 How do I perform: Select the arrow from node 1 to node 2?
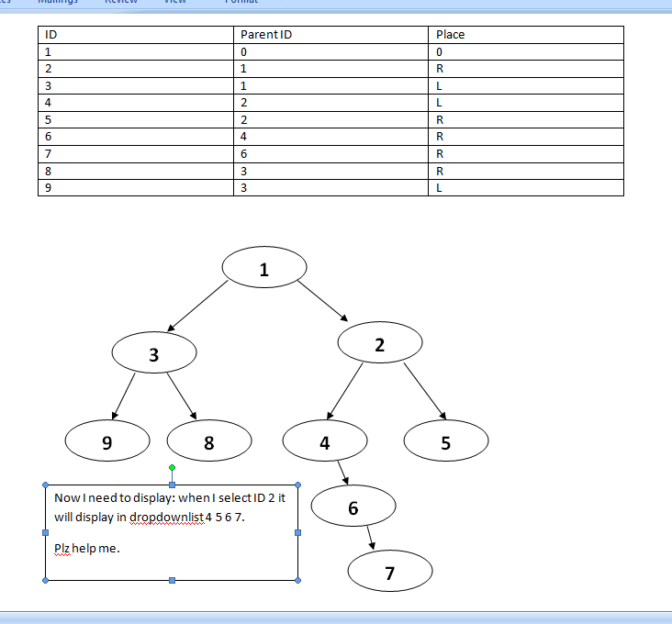pyautogui.click(x=323, y=301)
